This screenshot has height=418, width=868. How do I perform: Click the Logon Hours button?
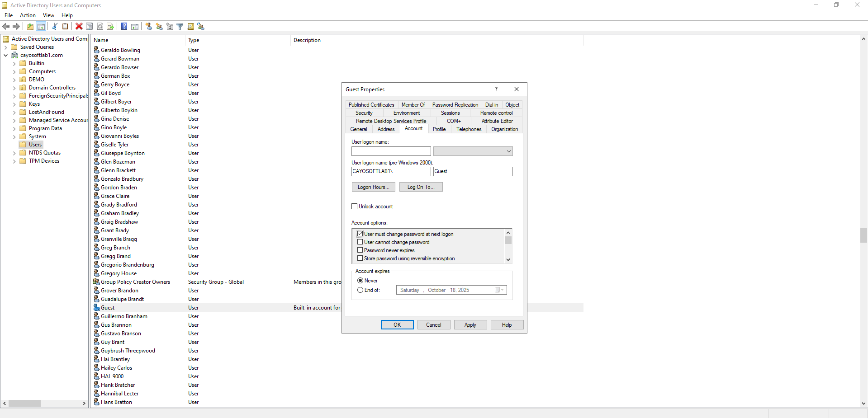373,187
